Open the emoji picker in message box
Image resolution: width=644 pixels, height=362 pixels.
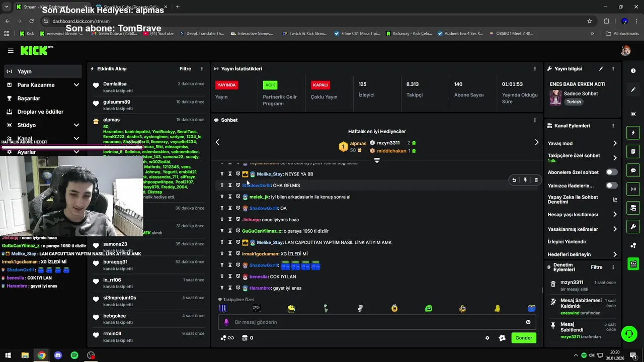click(x=528, y=322)
